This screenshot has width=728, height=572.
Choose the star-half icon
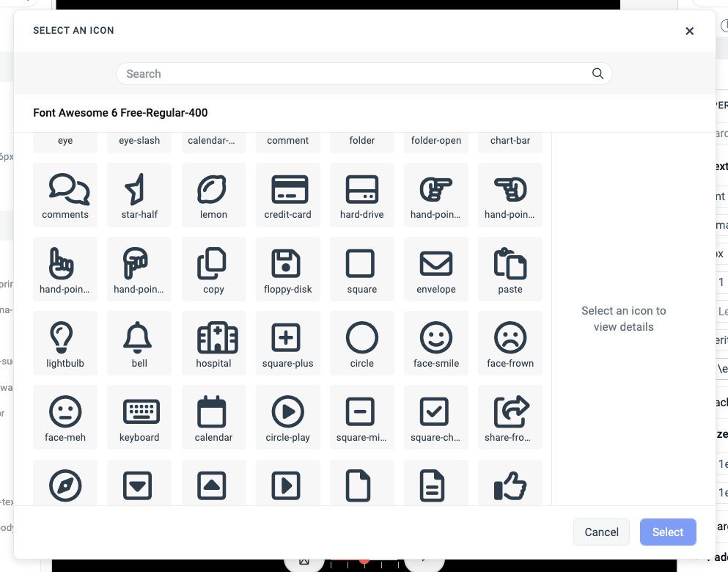click(139, 195)
